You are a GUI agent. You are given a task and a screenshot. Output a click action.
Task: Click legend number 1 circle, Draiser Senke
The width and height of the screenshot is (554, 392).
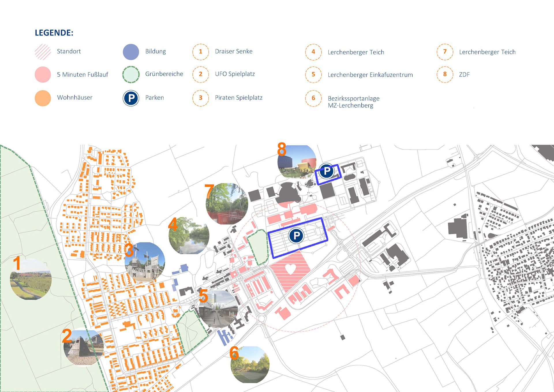201,52
